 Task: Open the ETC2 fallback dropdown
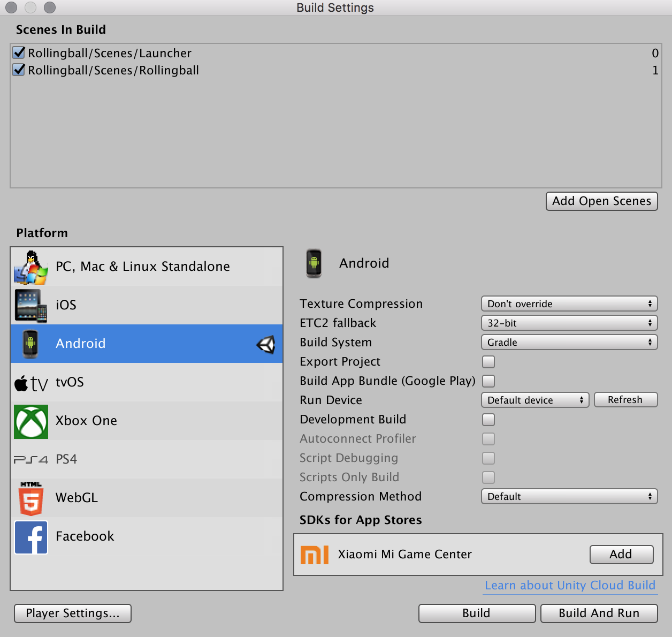tap(569, 323)
